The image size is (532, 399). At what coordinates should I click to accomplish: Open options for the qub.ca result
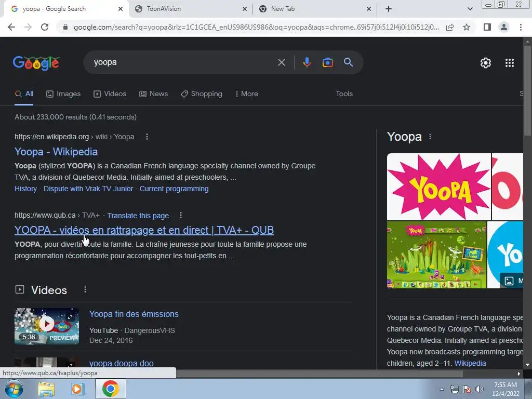pos(181,215)
